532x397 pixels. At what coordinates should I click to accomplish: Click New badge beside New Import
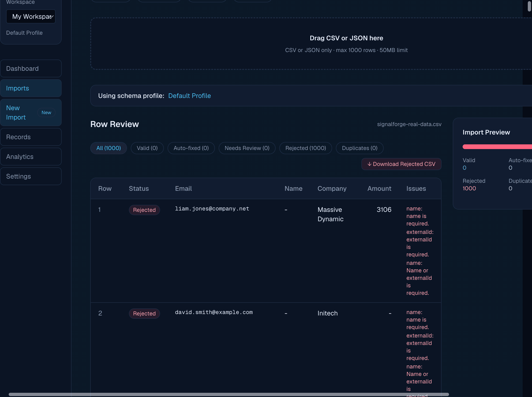tap(46, 112)
